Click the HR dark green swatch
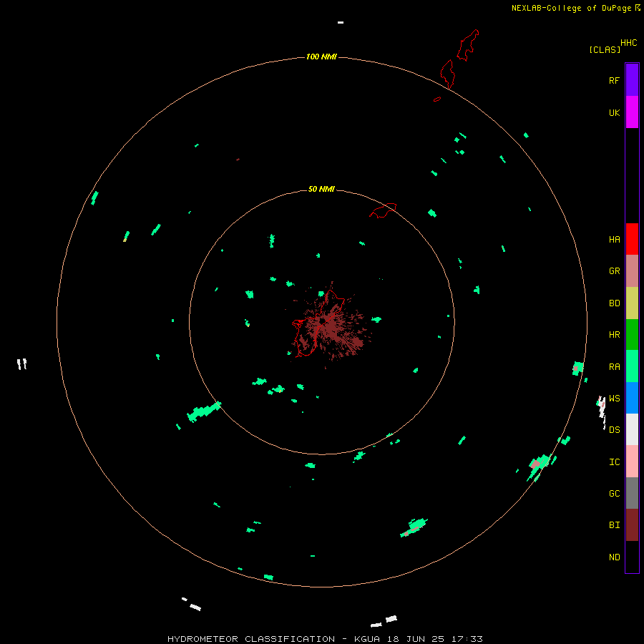Screen dimensions: 644x644 [632, 335]
